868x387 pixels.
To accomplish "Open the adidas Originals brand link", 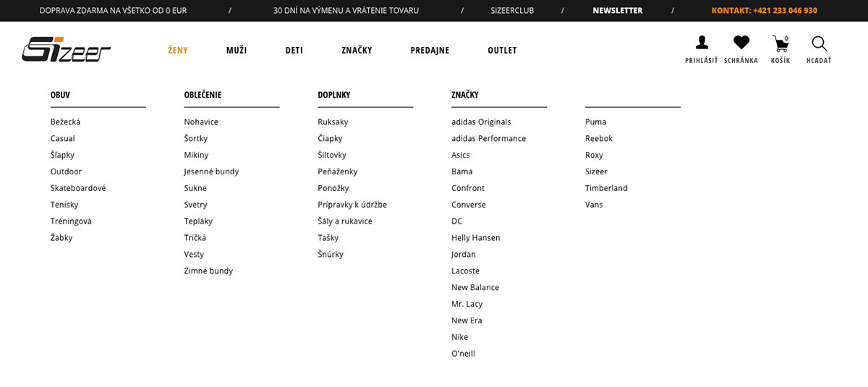I will (x=481, y=122).
